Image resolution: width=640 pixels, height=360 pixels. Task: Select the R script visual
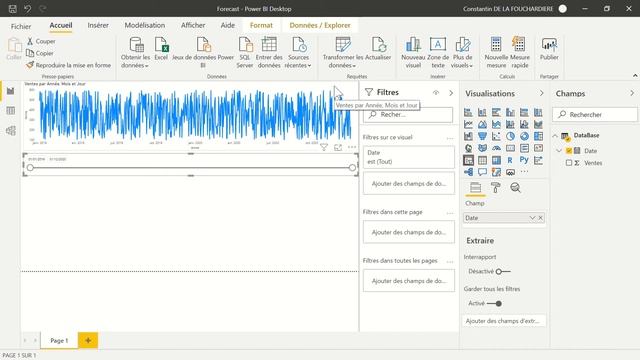[510, 160]
